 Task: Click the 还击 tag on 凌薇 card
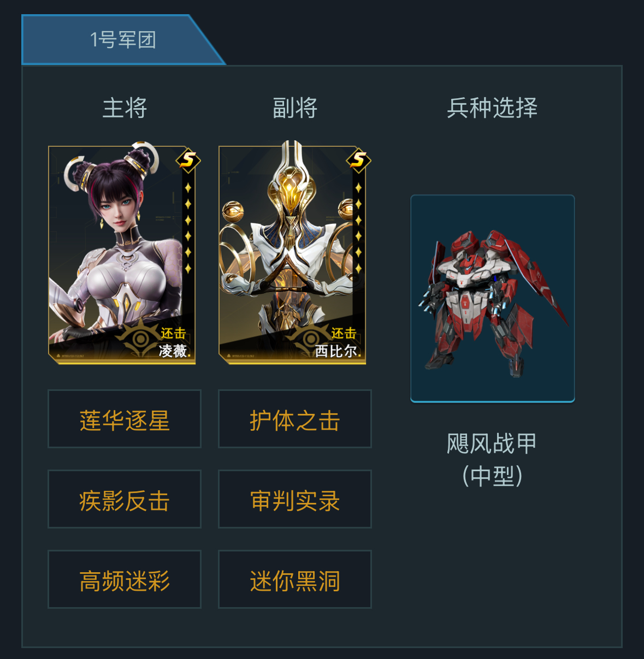point(173,333)
